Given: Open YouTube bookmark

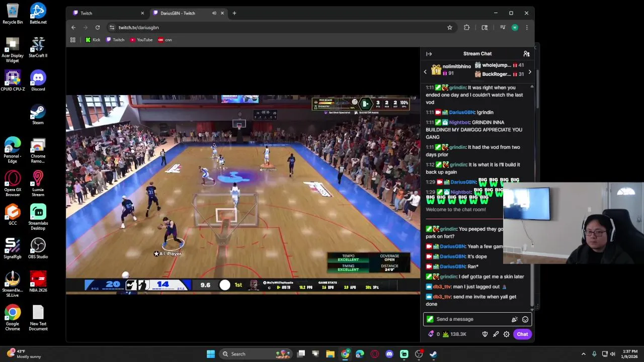Looking at the screenshot, I should 141,40.
